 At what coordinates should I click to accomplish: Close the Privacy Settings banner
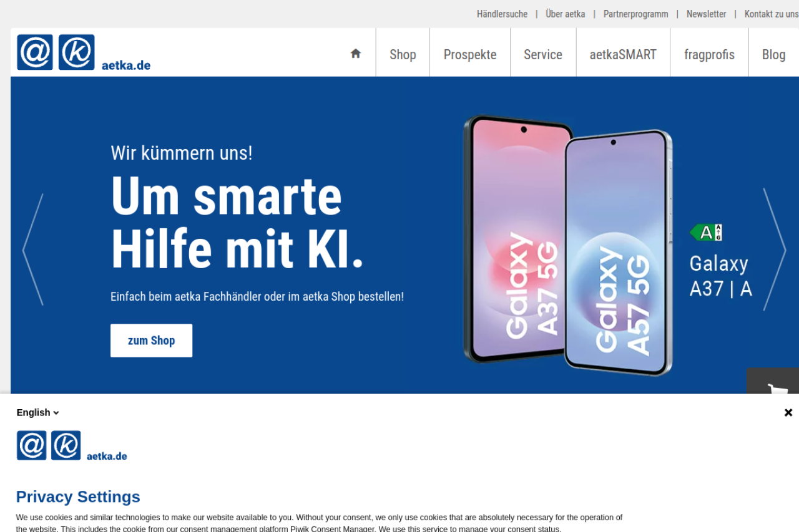click(x=788, y=412)
